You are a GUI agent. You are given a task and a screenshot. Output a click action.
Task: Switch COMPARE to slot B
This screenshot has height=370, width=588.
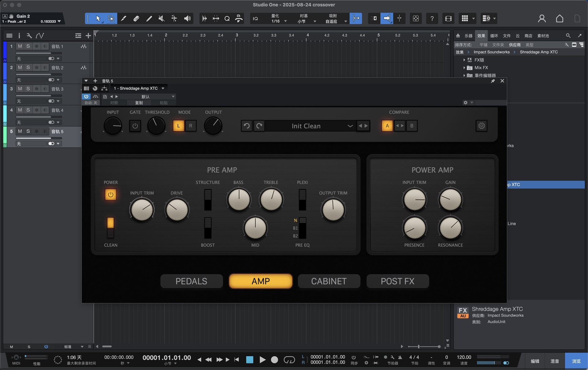(x=412, y=126)
